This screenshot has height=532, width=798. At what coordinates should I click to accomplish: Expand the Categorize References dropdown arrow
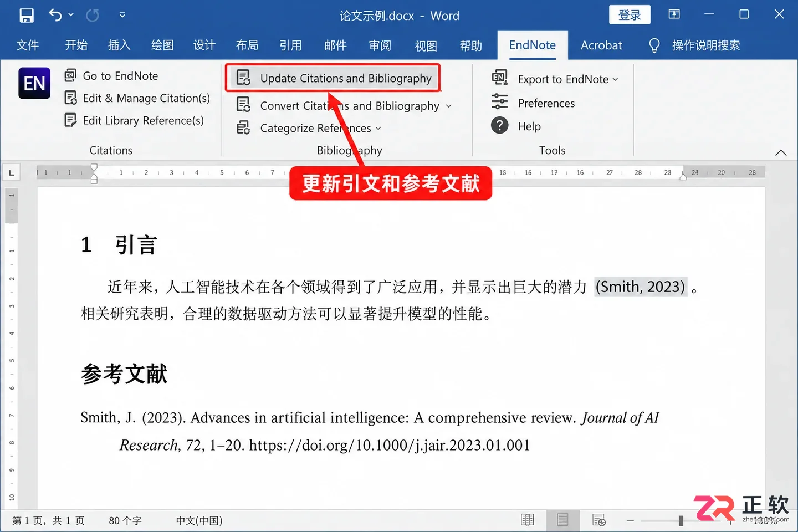[378, 128]
